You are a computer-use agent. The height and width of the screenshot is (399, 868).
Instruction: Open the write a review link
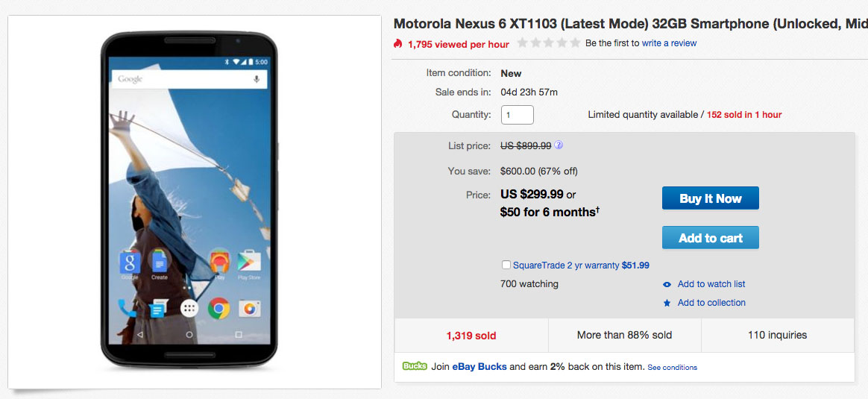point(669,43)
